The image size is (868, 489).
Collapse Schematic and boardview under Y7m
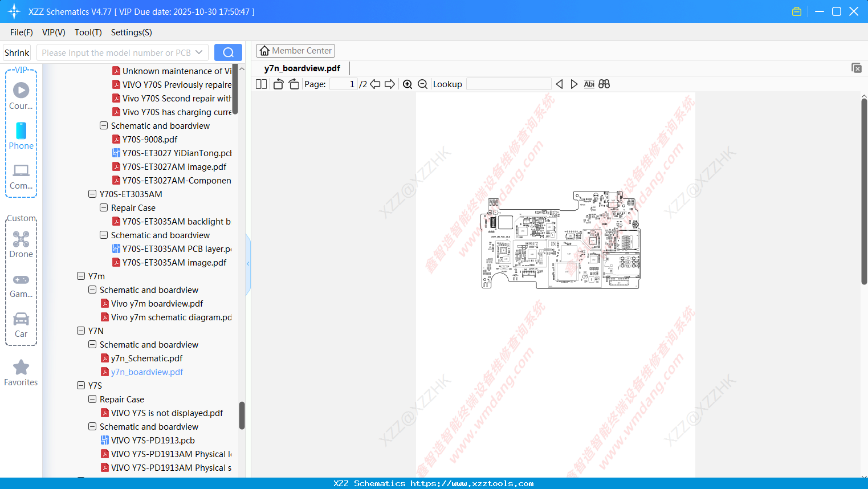[92, 290]
